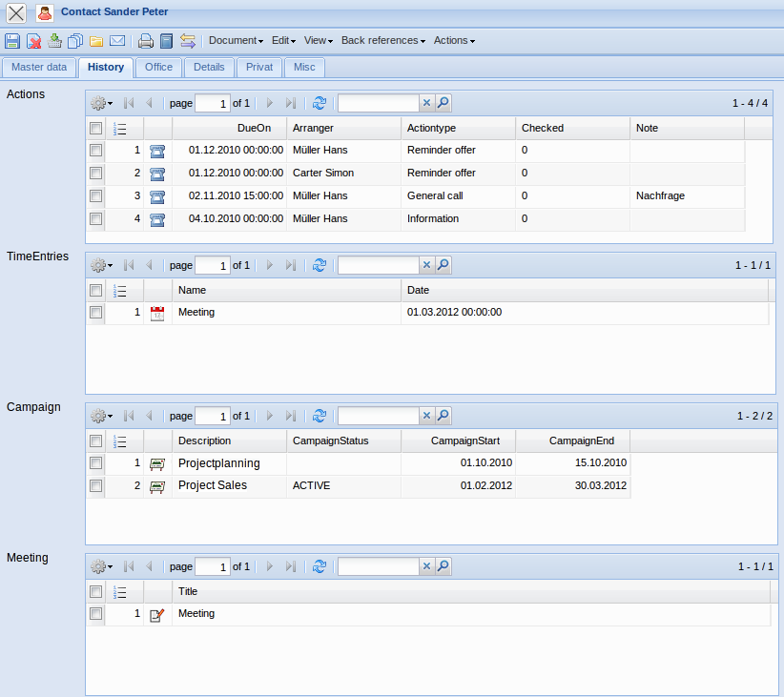Check the select-all box in TimeEntries header
This screenshot has height=697, width=784.
point(95,290)
